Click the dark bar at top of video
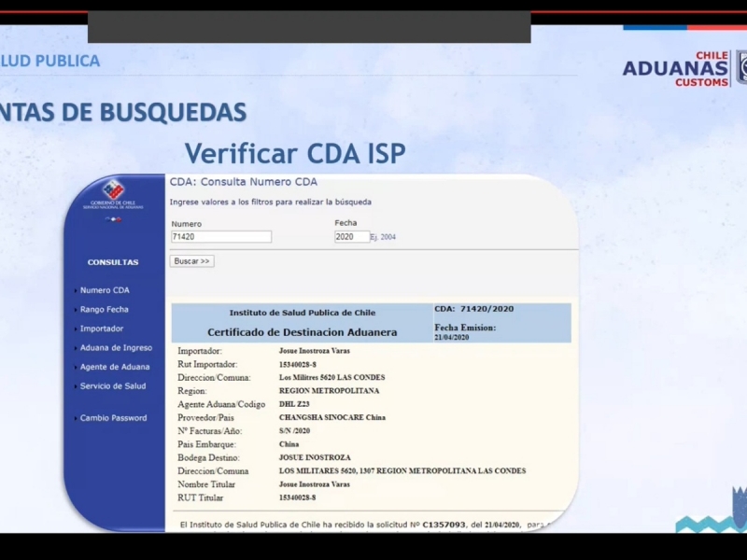 309,28
